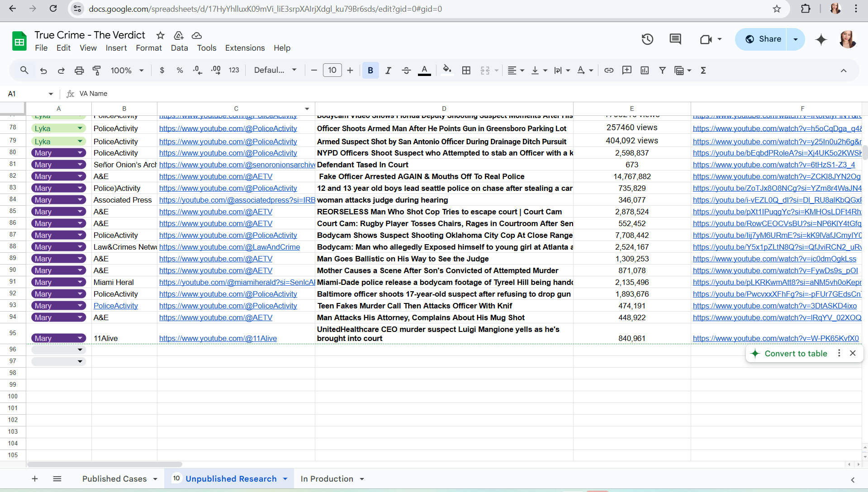Image resolution: width=868 pixels, height=492 pixels.
Task: Open the Extensions menu
Action: click(245, 48)
